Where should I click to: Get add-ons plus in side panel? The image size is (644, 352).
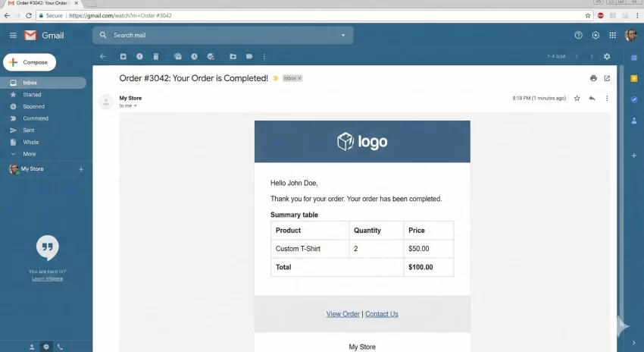pyautogui.click(x=634, y=156)
